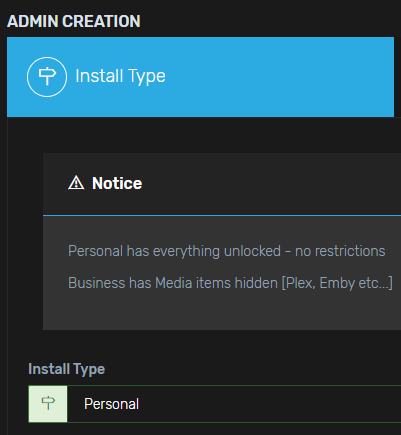Click the word 'Media' in the notice
The width and height of the screenshot is (401, 435).
coord(174,283)
